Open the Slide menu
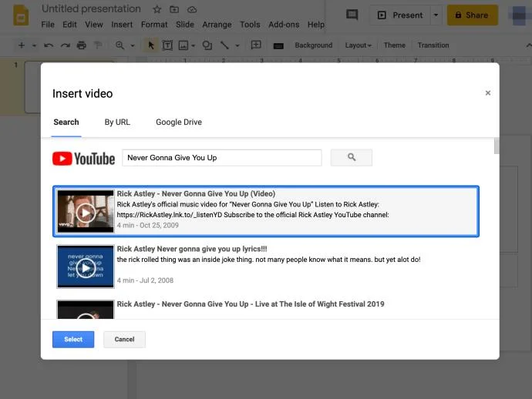 tap(185, 25)
